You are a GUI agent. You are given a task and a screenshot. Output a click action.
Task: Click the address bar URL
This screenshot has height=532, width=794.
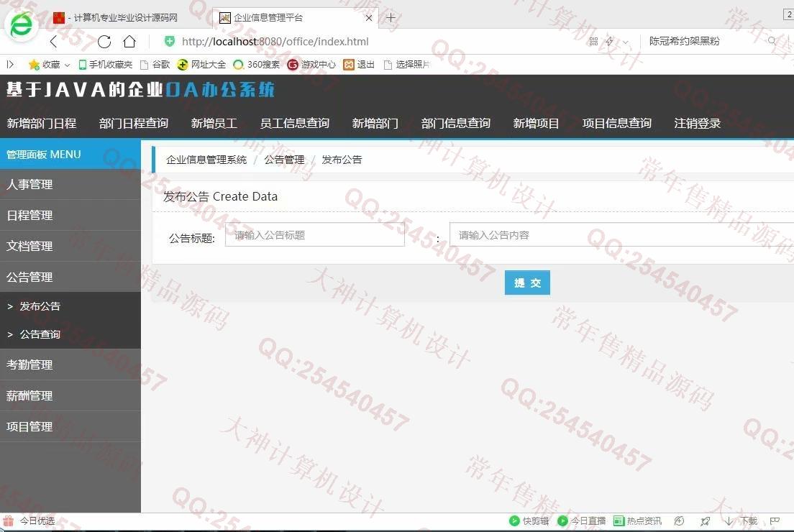click(275, 42)
